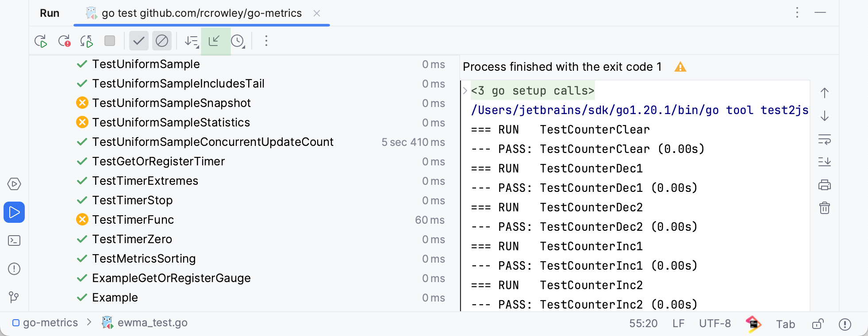Viewport: 868px width, 336px height.
Task: Click the Rerun tests icon
Action: pos(41,41)
